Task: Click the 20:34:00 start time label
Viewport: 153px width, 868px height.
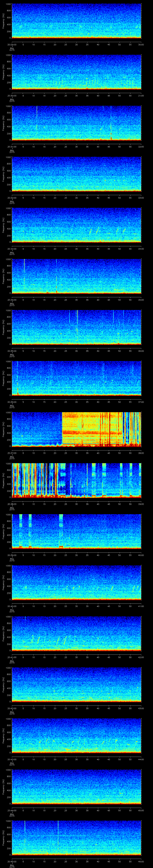Action: point(12,300)
